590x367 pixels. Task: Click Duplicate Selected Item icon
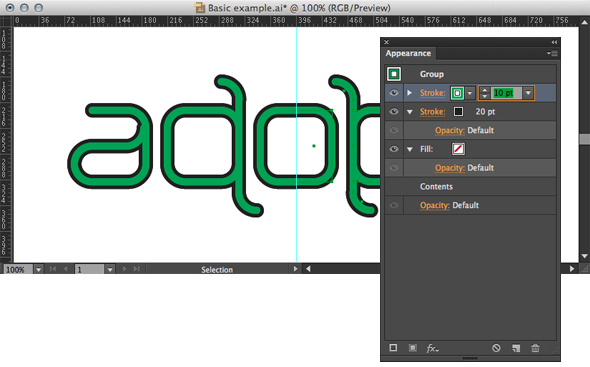click(x=516, y=348)
